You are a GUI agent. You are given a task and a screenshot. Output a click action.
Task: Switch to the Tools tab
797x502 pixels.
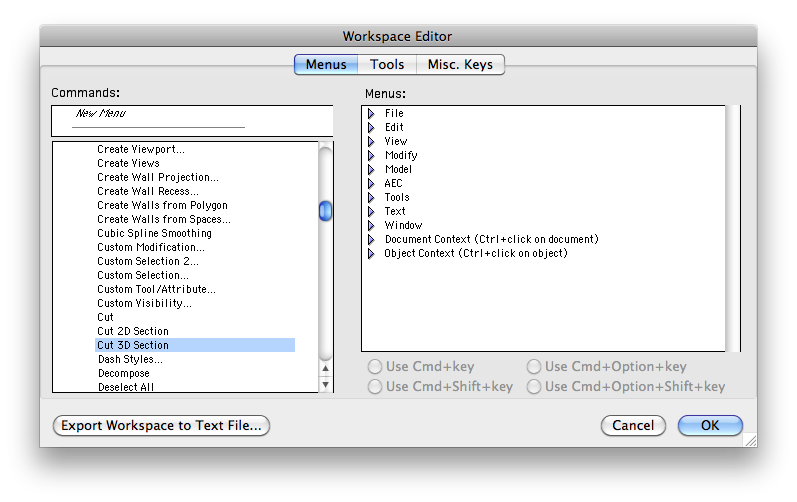tap(387, 65)
